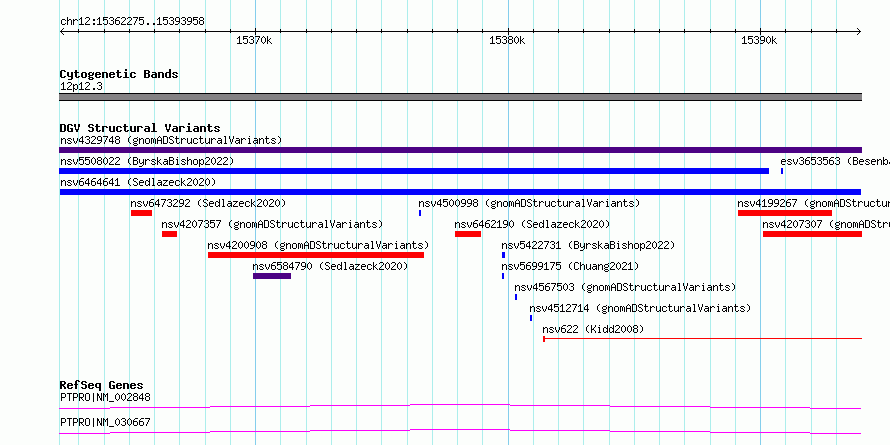Screen dimensions: 890x445
Task: Open nsv5422731 (ByrskaBishop2022) label
Action: (588, 245)
